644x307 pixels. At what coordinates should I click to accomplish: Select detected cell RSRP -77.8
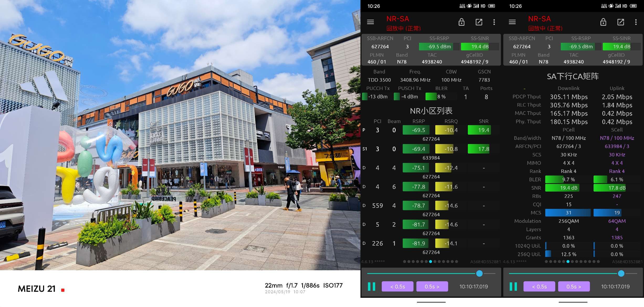[x=431, y=190]
